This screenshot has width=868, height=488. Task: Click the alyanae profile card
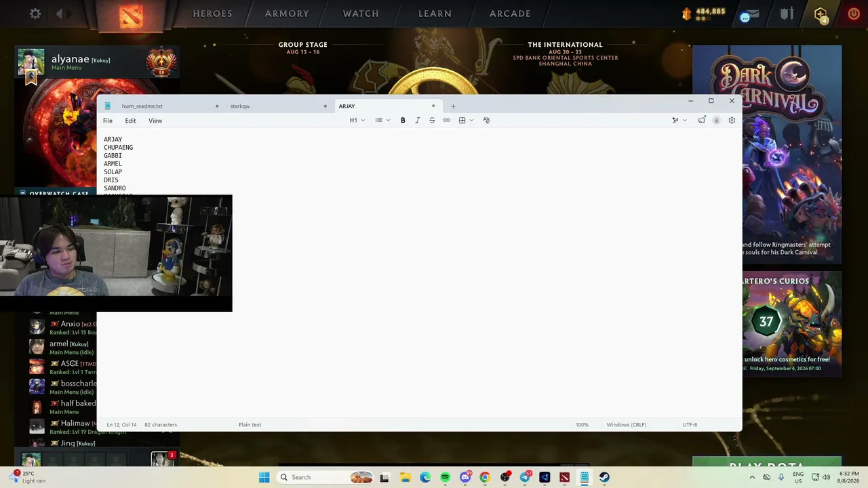coord(98,62)
